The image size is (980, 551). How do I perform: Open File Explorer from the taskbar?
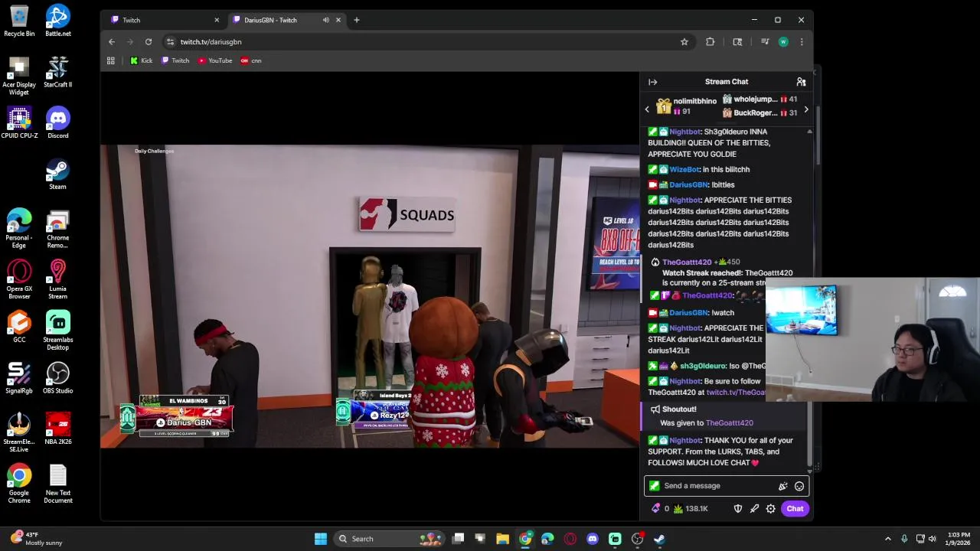[x=503, y=539]
